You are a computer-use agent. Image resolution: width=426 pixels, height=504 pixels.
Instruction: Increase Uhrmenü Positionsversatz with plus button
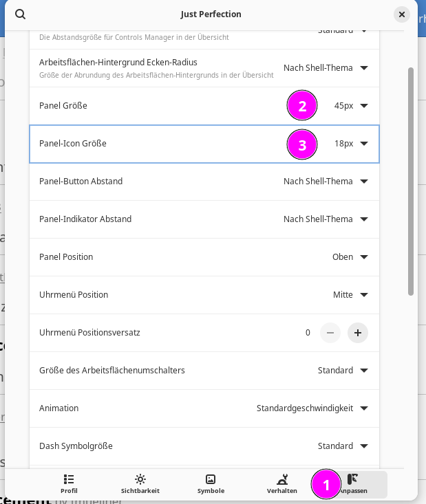[x=358, y=333]
